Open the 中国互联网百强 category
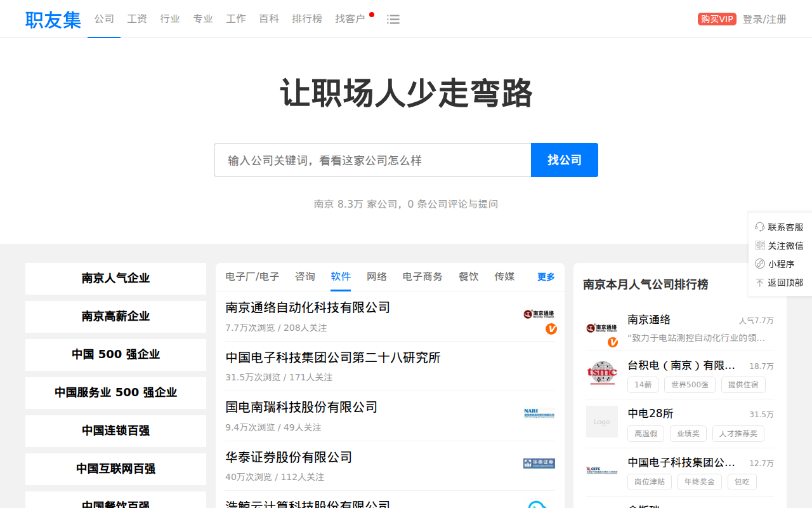The image size is (812, 508). [x=115, y=469]
